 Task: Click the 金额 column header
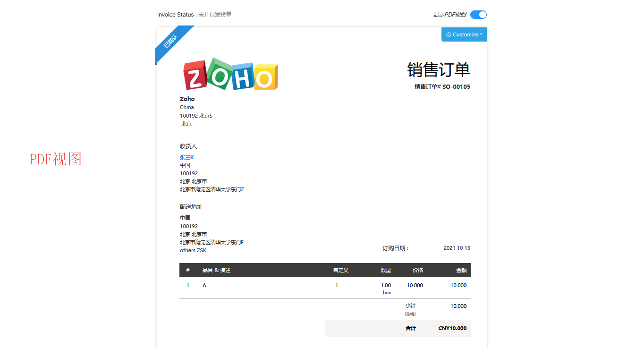(x=461, y=270)
